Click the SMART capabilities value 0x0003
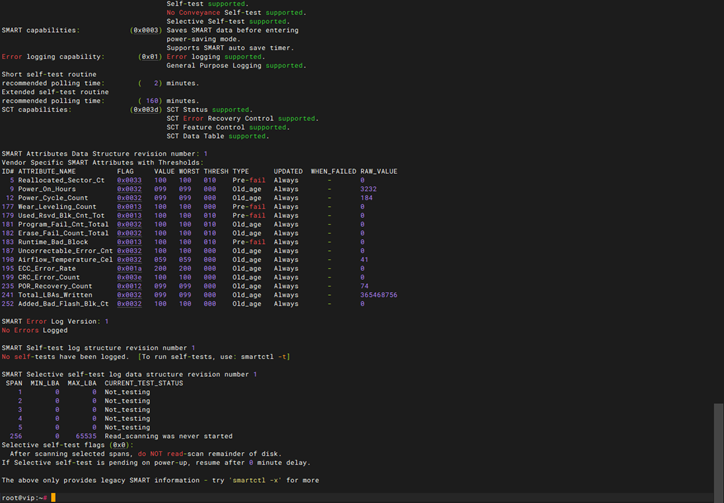This screenshot has width=724, height=503. click(146, 30)
